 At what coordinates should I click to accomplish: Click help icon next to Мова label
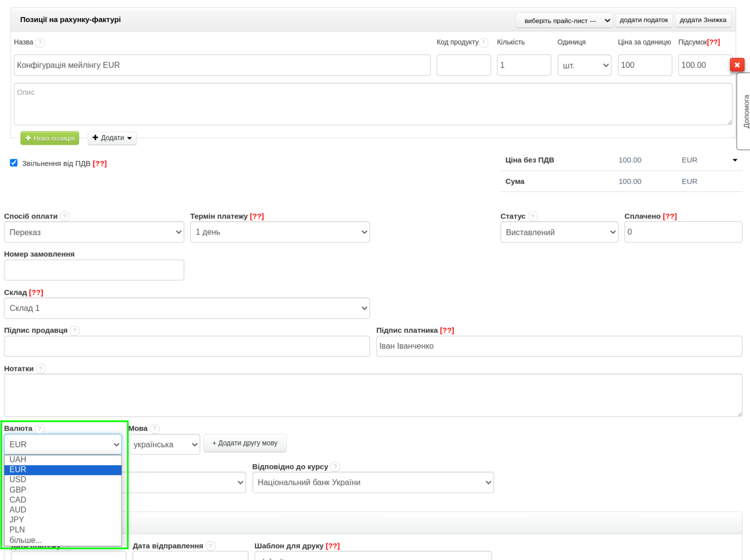pyautogui.click(x=155, y=429)
